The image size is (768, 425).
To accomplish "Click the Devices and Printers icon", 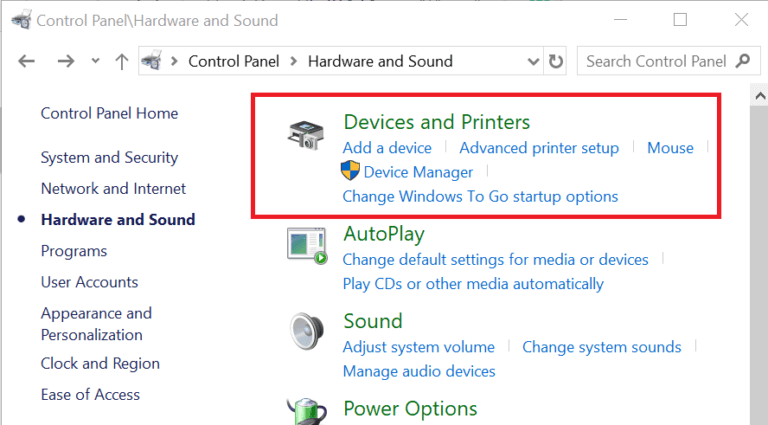I will pyautogui.click(x=305, y=136).
